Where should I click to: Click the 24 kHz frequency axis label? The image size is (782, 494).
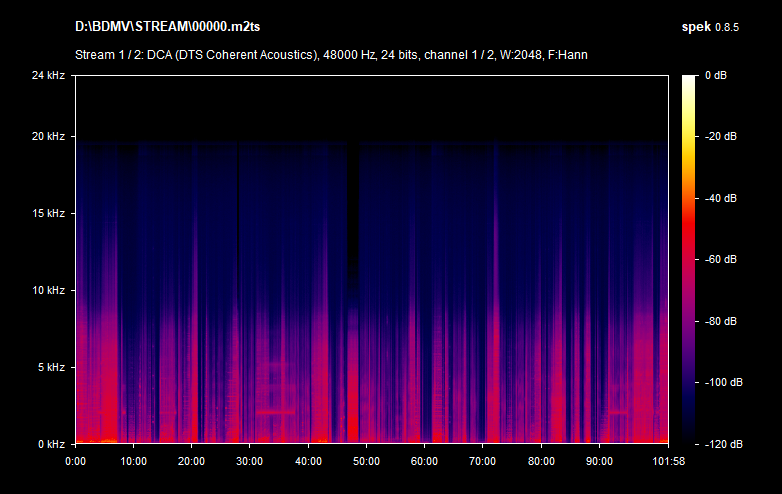tap(47, 75)
